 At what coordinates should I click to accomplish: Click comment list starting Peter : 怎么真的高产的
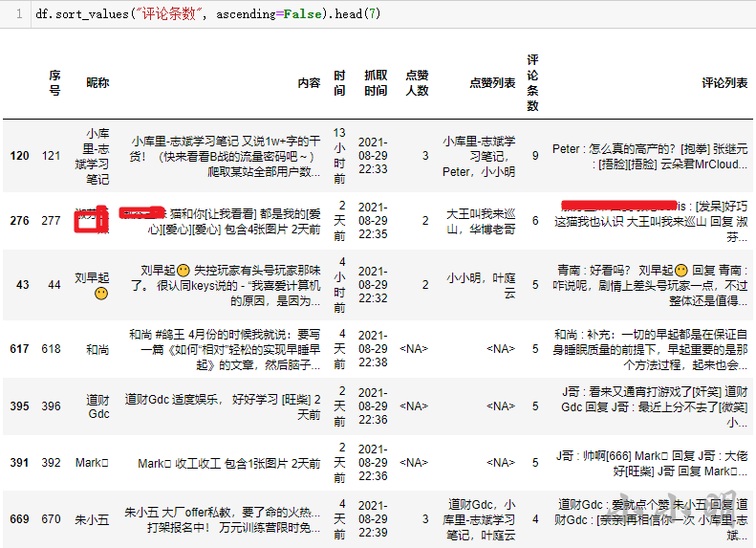tap(650, 156)
